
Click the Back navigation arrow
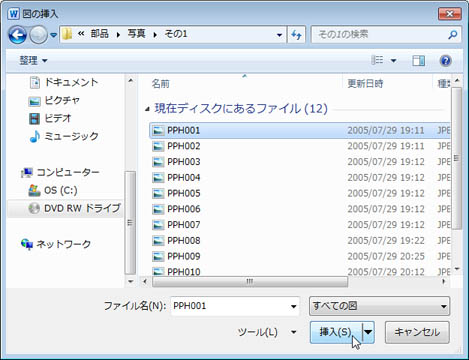tap(17, 35)
